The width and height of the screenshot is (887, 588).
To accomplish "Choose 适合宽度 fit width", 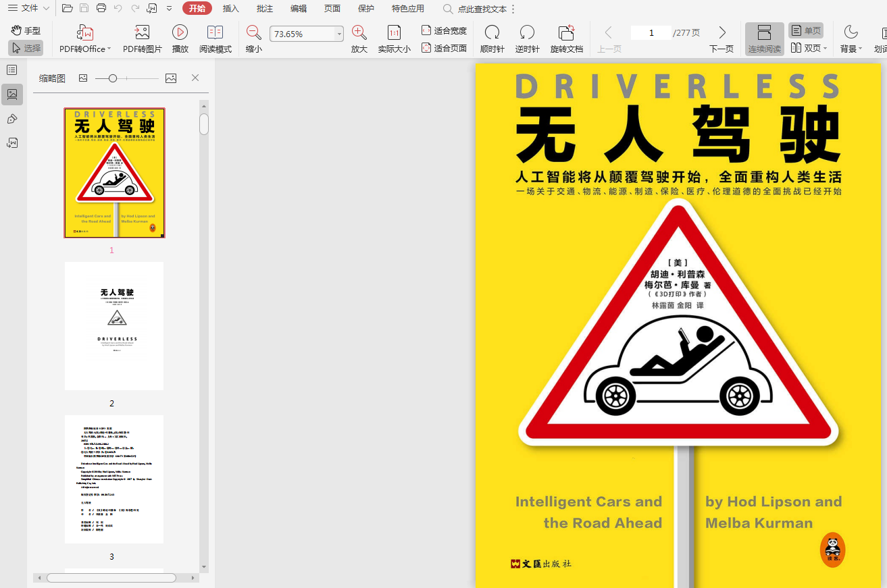I will (444, 30).
